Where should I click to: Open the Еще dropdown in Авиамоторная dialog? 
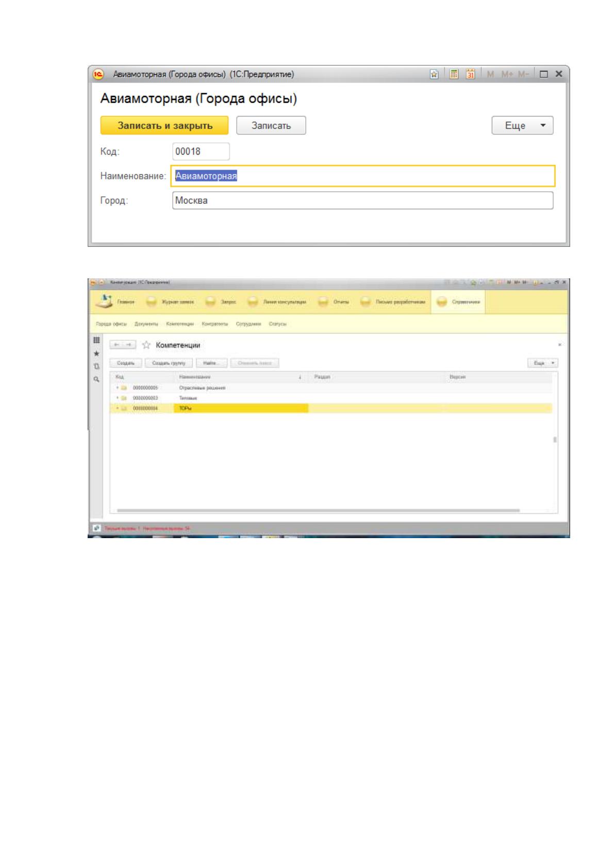[522, 125]
